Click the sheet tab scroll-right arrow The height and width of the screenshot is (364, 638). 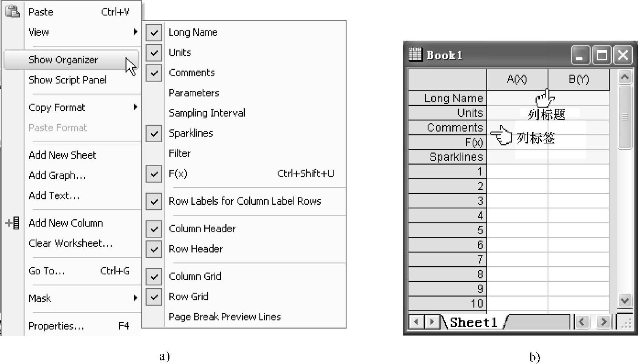432,322
